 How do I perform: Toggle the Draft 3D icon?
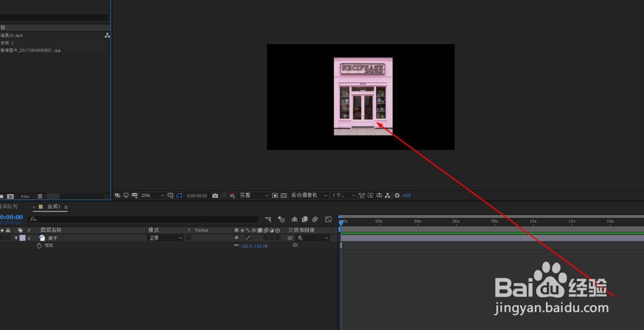click(281, 219)
